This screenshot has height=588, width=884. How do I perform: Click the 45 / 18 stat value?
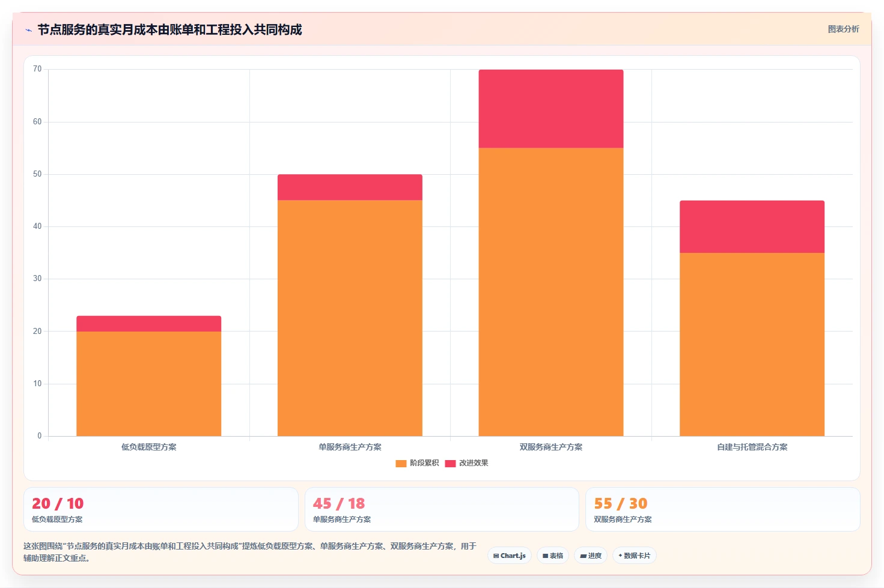tap(339, 503)
